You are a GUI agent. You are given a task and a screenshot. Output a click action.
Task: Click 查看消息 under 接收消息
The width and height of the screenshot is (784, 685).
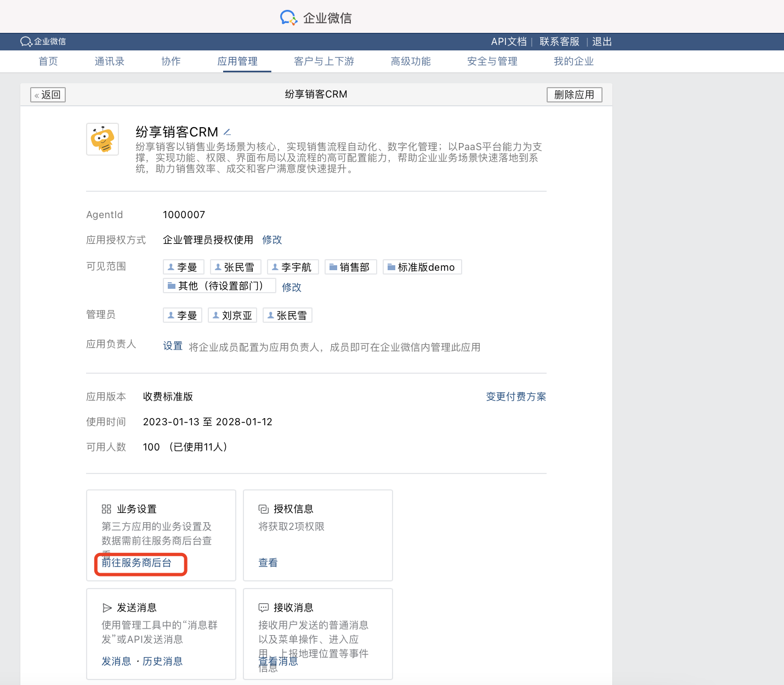279,661
